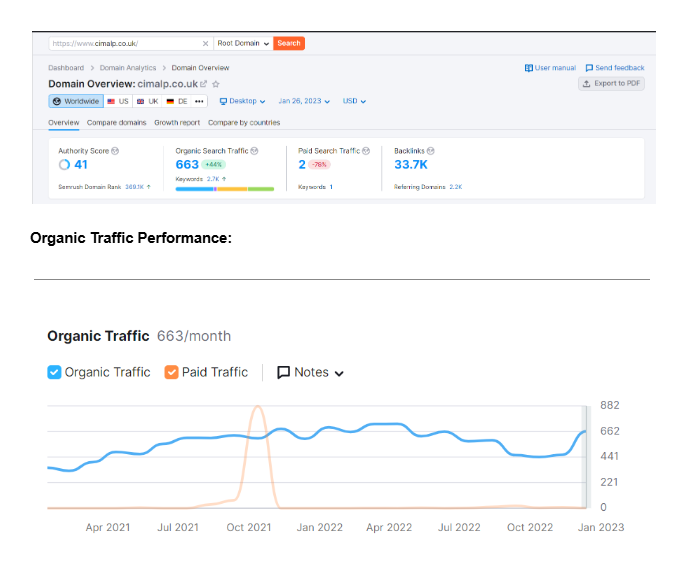699x566 pixels.
Task: Click Backlinks info icon
Action: point(431,151)
